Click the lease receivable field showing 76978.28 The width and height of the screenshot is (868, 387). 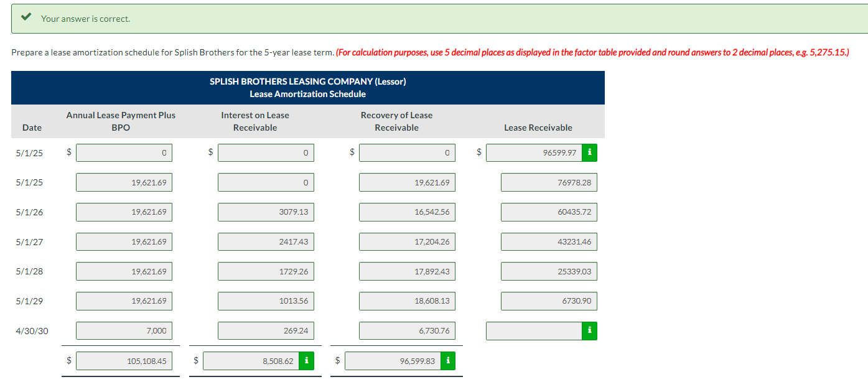click(x=549, y=182)
